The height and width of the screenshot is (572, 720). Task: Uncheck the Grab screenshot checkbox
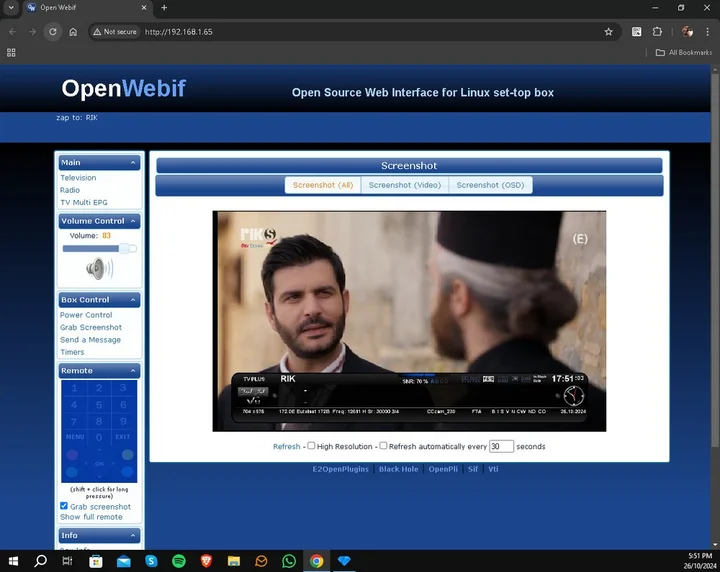point(64,506)
